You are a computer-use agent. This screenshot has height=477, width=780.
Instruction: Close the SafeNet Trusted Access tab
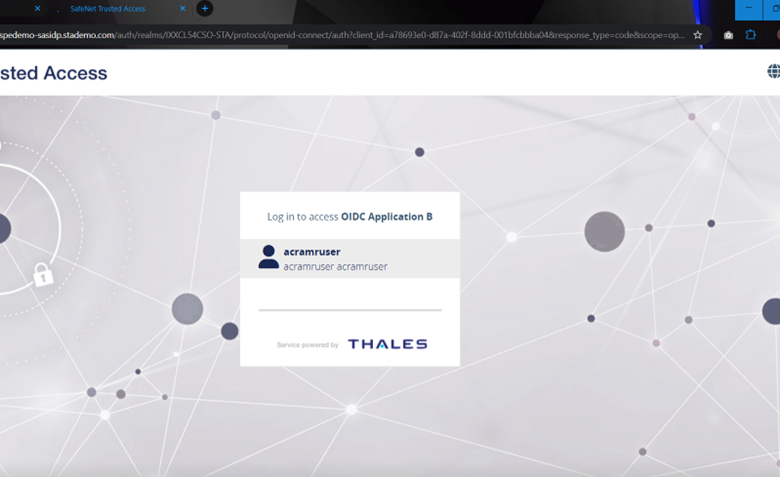(x=183, y=9)
